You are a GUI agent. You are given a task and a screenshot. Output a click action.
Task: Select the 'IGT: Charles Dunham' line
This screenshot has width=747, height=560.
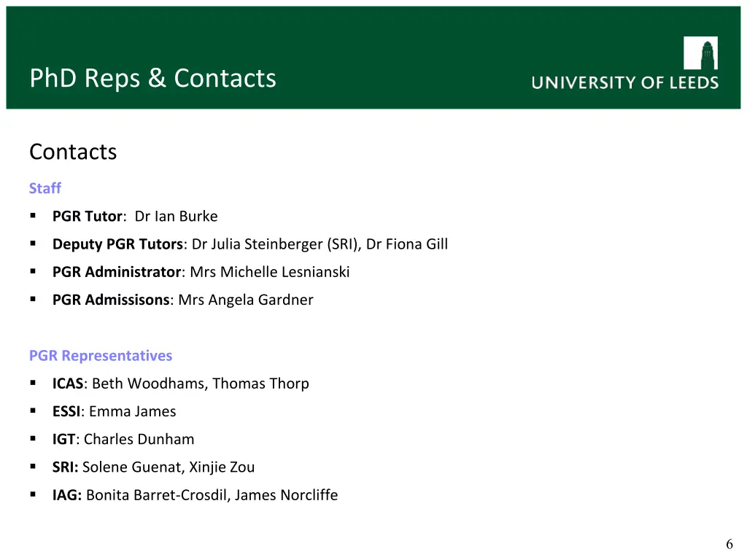pos(123,439)
